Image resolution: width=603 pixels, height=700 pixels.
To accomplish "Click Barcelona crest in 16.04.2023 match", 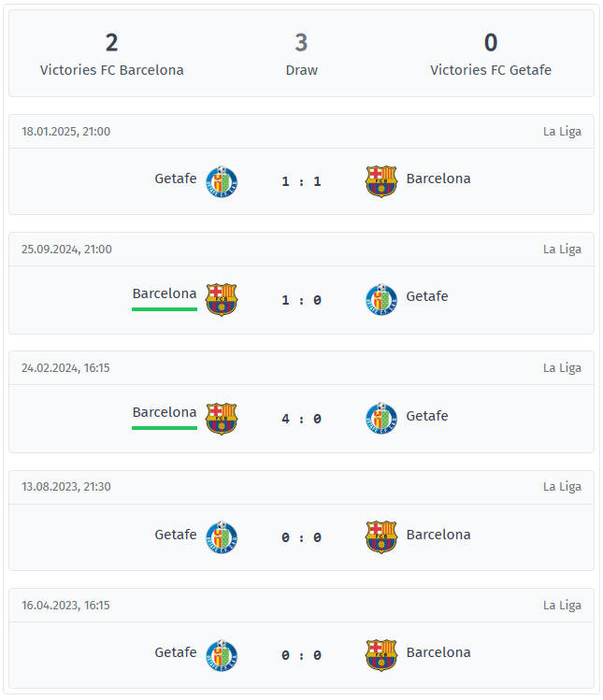I will point(381,655).
